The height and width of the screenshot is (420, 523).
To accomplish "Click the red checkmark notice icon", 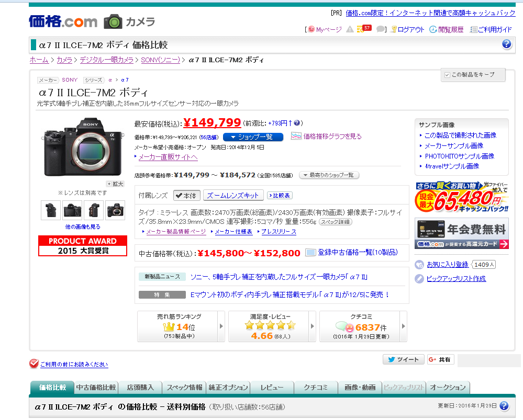I will coord(34,364).
